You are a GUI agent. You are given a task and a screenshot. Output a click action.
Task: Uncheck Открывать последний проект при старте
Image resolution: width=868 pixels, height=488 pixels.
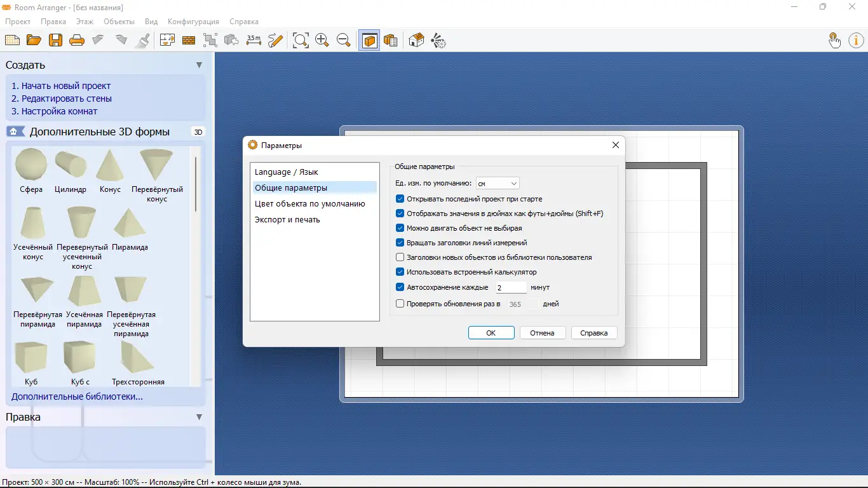click(400, 199)
